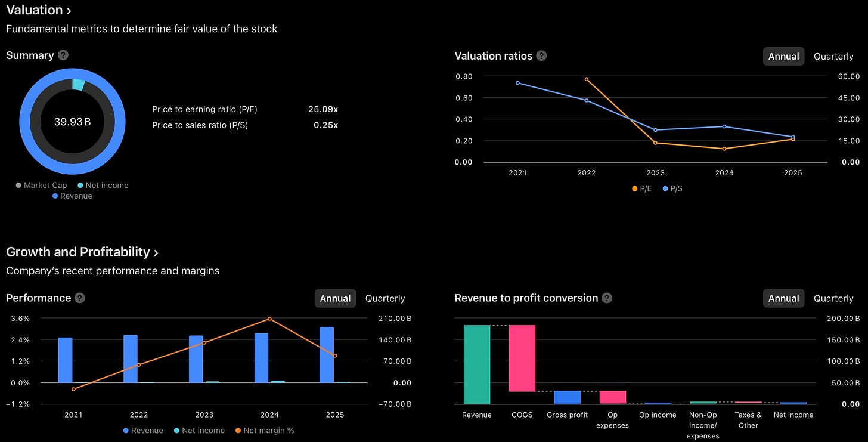This screenshot has height=442, width=868.
Task: Click the 39.93 B donut chart center
Action: (x=72, y=122)
